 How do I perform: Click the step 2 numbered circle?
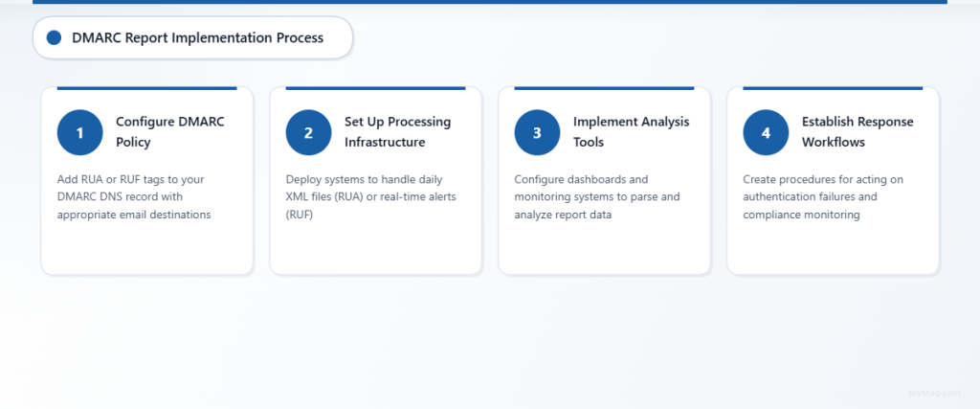pos(308,132)
